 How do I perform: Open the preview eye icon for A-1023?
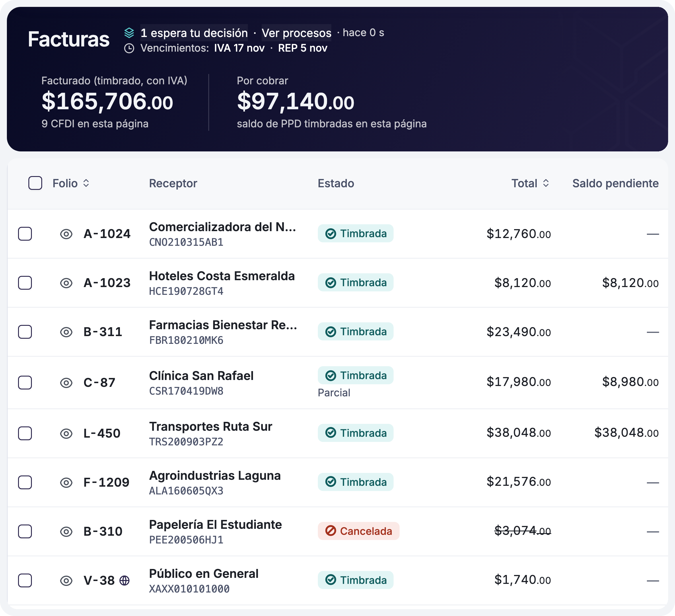[66, 283]
